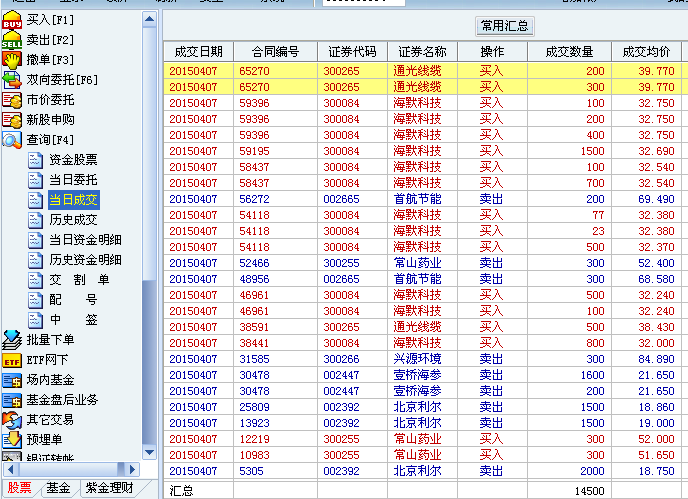Click the 市价委托 icon

click(x=12, y=100)
